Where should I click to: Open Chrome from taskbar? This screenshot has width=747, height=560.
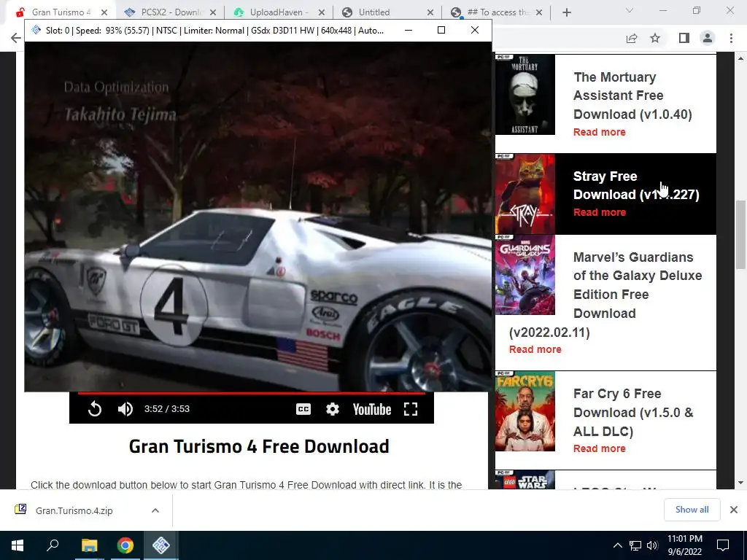coord(125,545)
